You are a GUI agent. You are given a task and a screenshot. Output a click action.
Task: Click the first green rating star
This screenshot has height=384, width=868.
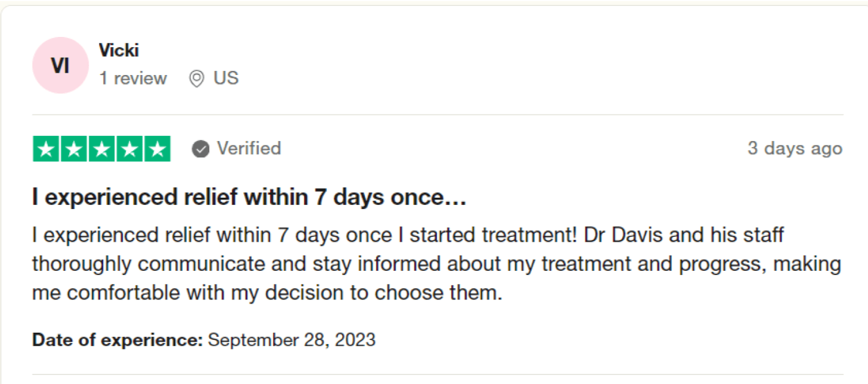point(46,149)
